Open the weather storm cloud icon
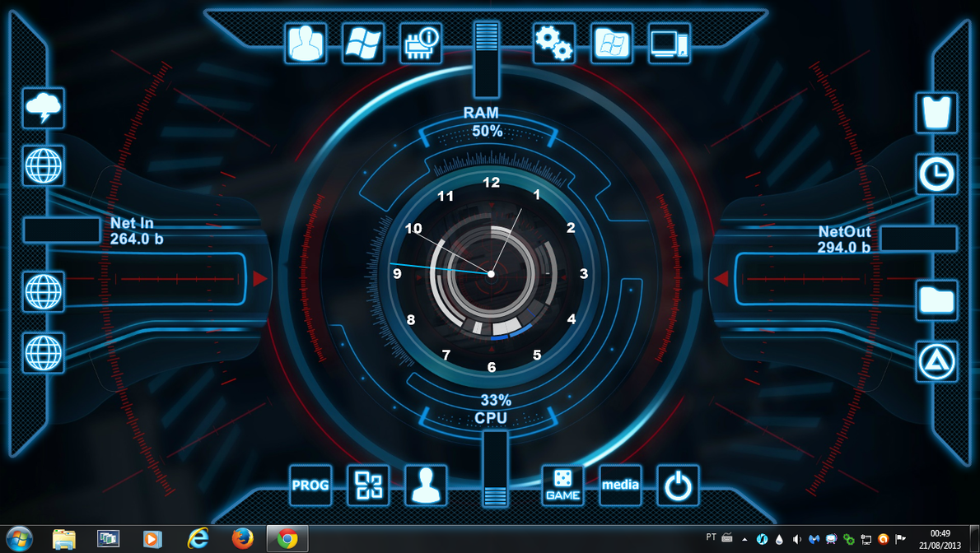Screen dimensions: 980x553 point(43,108)
